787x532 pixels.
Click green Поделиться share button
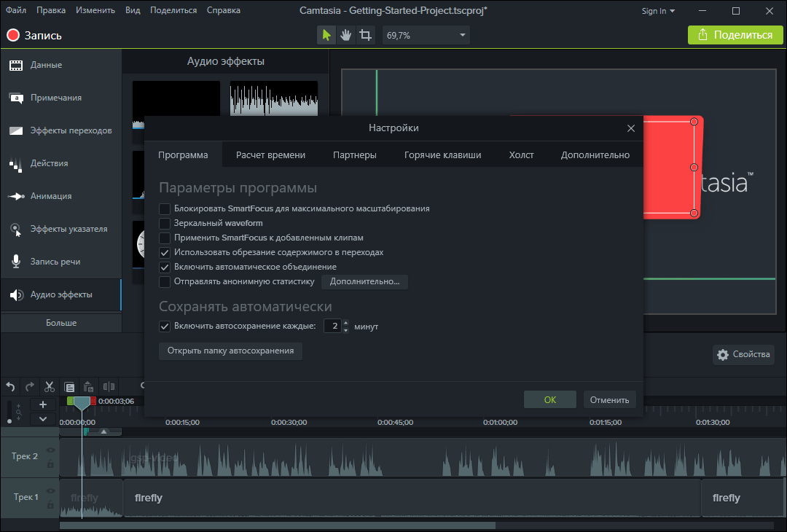(x=735, y=35)
